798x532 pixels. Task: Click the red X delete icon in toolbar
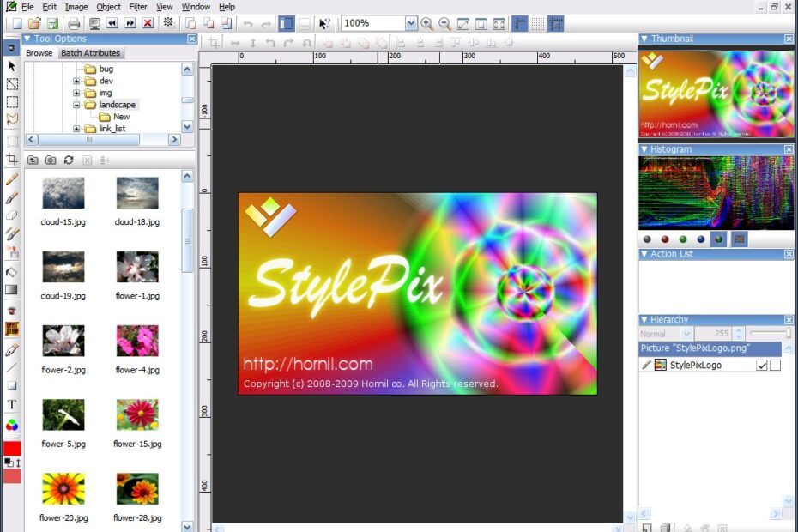pyautogui.click(x=148, y=23)
